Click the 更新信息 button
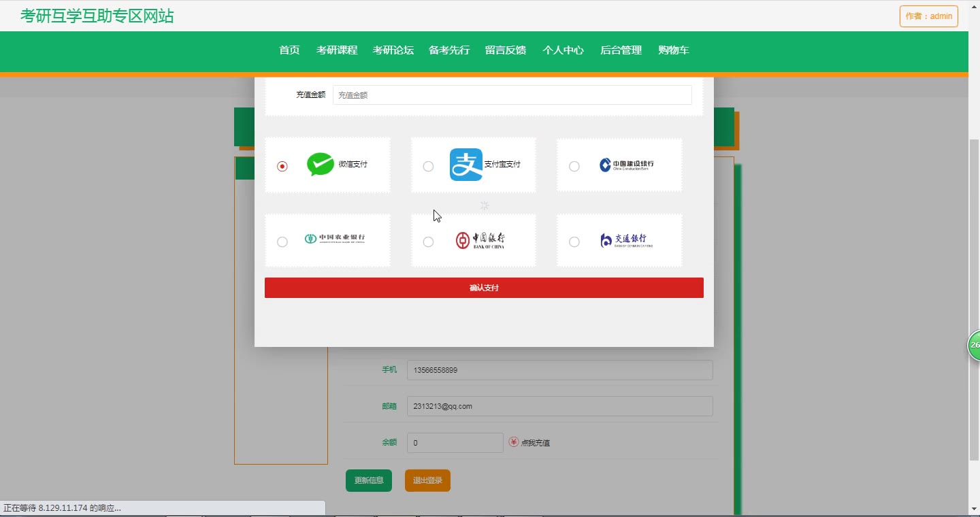Viewport: 980px width, 517px height. tap(369, 480)
